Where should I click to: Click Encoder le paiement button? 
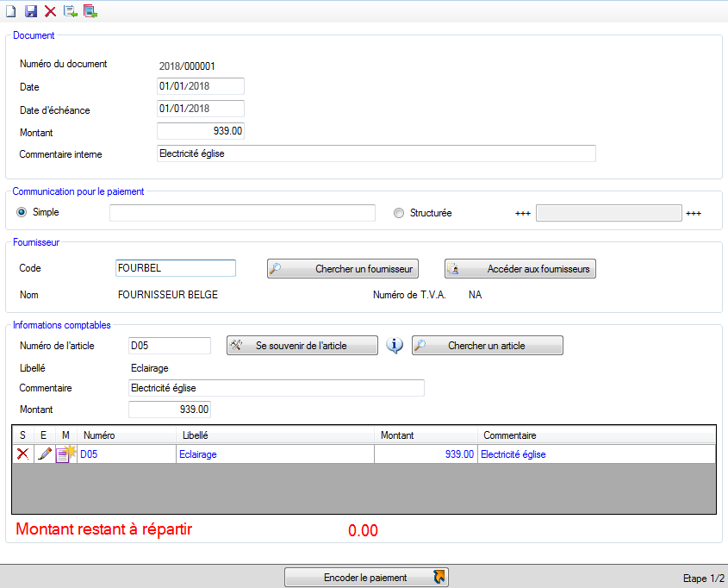(x=366, y=578)
